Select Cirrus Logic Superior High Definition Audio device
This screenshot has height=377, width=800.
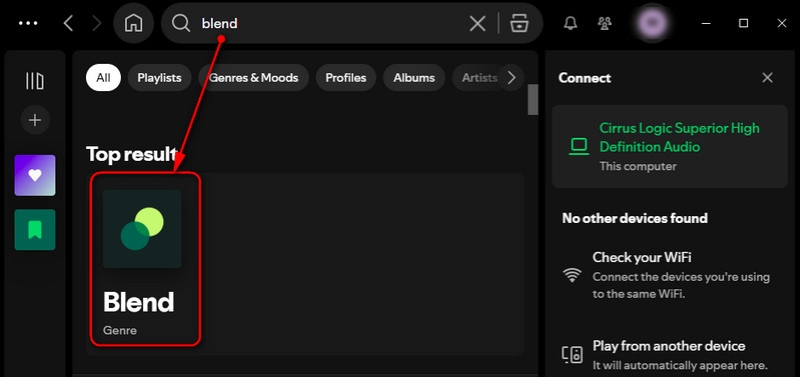(670, 146)
